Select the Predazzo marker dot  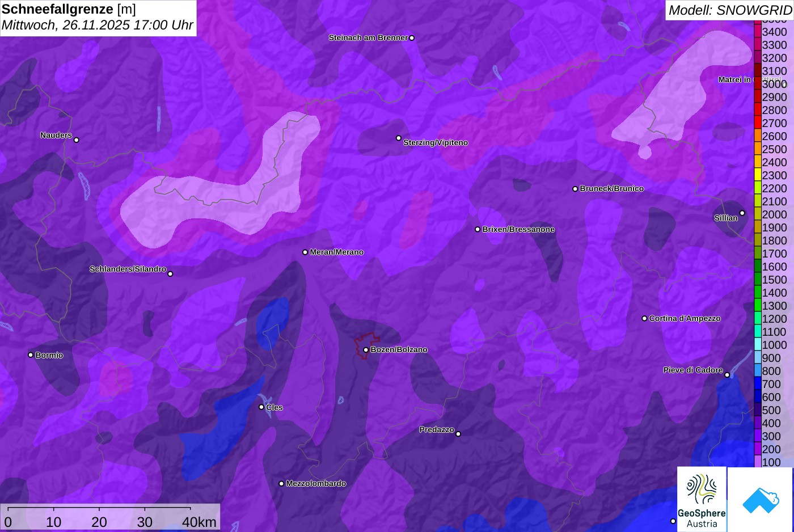458,434
